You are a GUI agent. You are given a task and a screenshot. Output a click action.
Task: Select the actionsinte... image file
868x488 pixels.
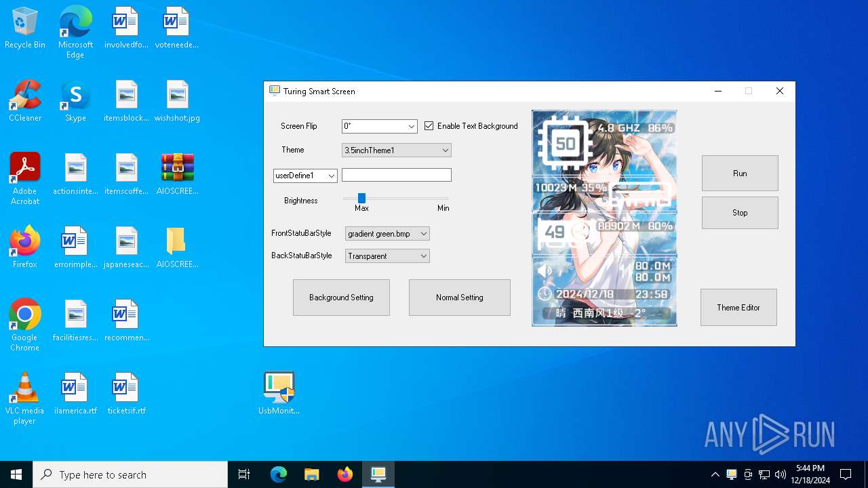[75, 174]
